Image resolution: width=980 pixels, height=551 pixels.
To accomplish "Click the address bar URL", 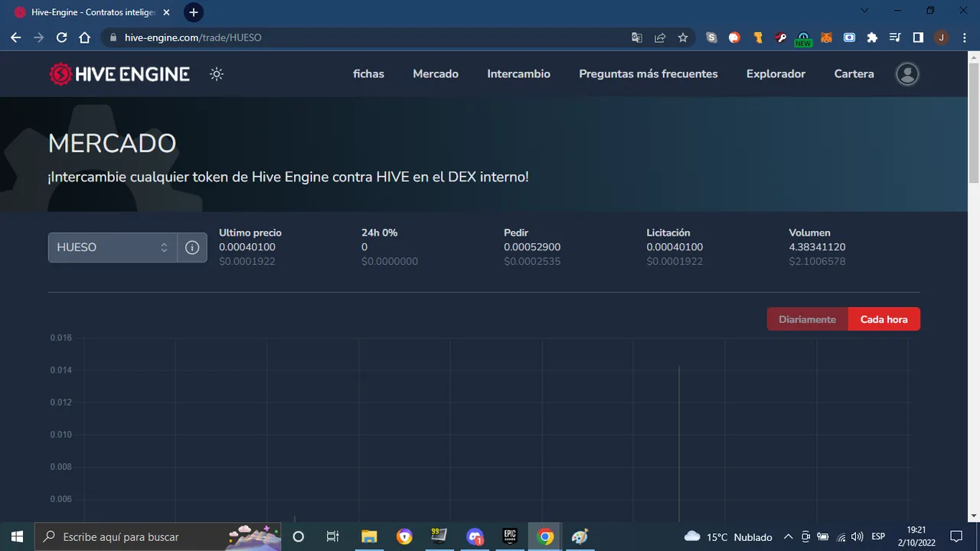I will tap(193, 37).
